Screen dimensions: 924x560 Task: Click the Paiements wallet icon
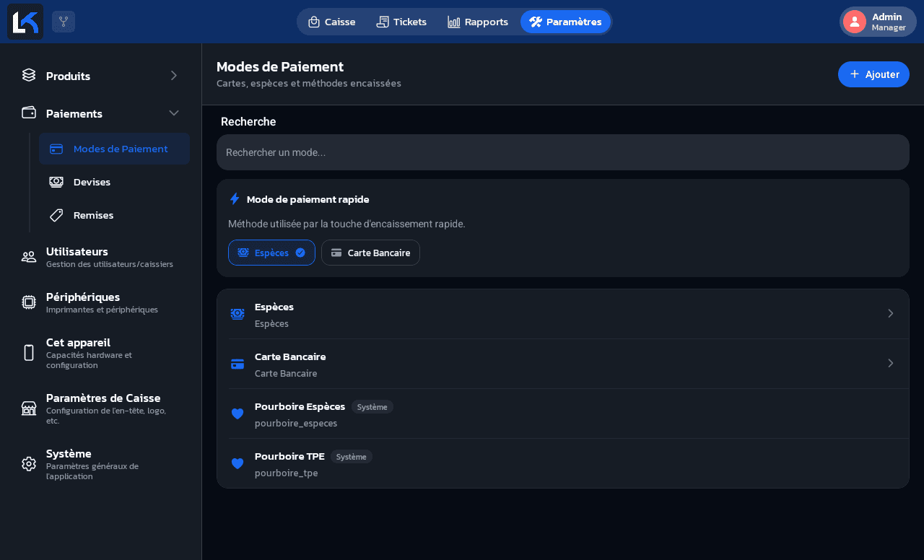coord(29,113)
